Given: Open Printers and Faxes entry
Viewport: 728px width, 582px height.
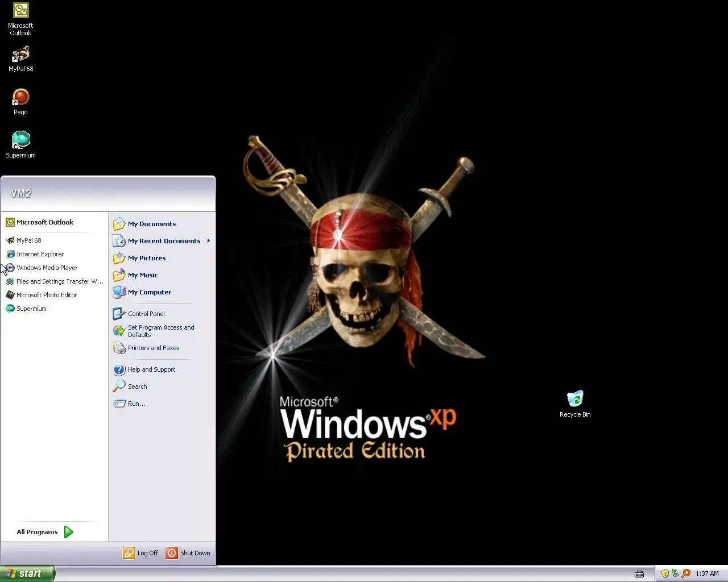Looking at the screenshot, I should [x=162, y=348].
